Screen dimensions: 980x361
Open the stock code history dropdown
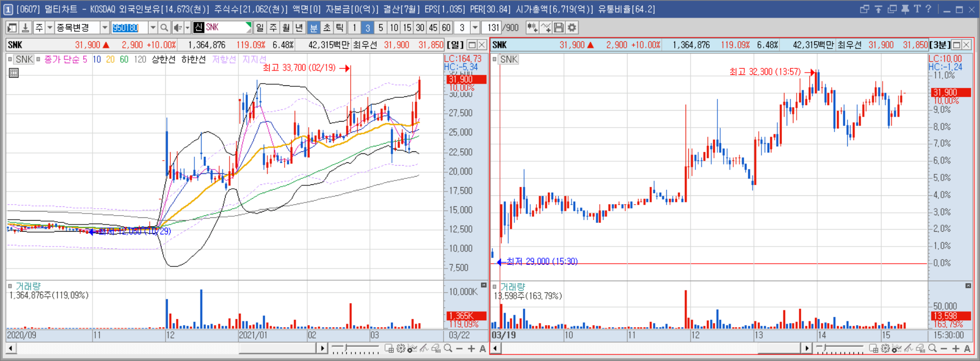[x=153, y=28]
